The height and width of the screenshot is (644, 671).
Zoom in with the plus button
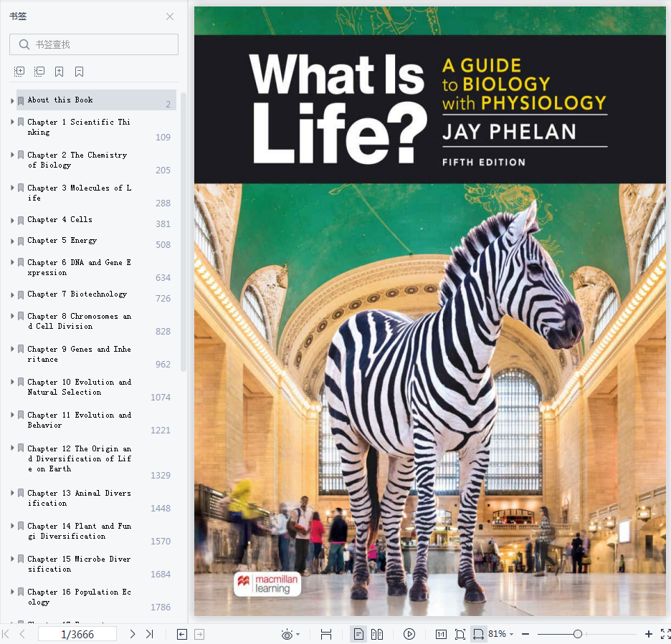(649, 634)
